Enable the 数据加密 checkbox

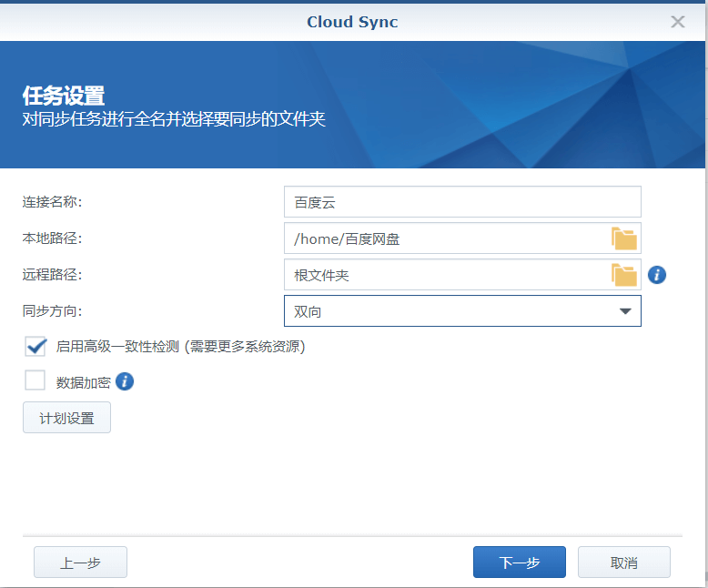(35, 381)
